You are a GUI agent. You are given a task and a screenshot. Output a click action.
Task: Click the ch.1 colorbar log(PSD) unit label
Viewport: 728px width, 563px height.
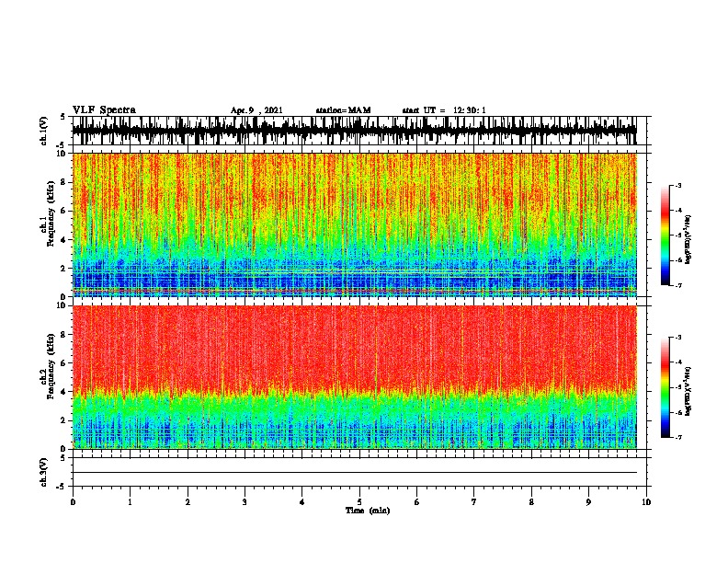coord(688,239)
